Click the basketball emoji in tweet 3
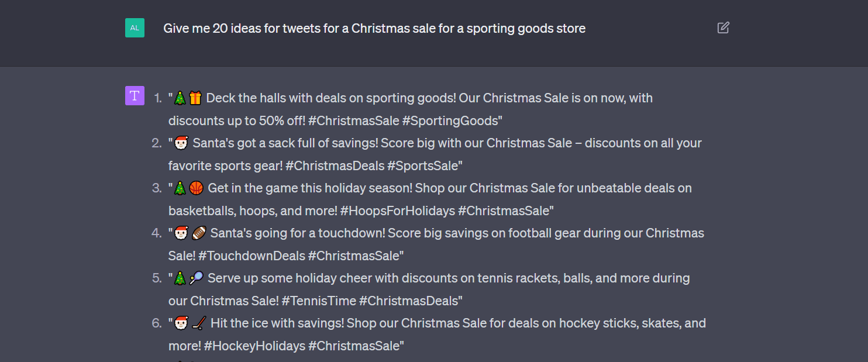The height and width of the screenshot is (362, 868). coord(197,188)
